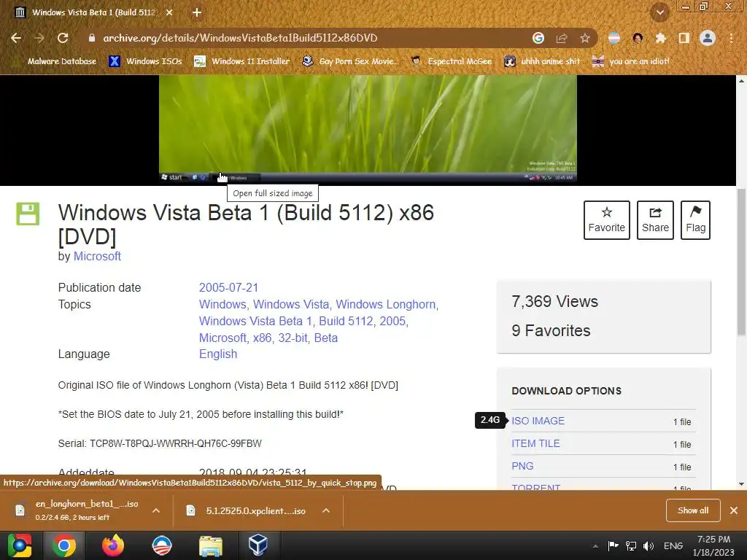
Task: Click the first multicolor taskbar icon
Action: [19, 545]
